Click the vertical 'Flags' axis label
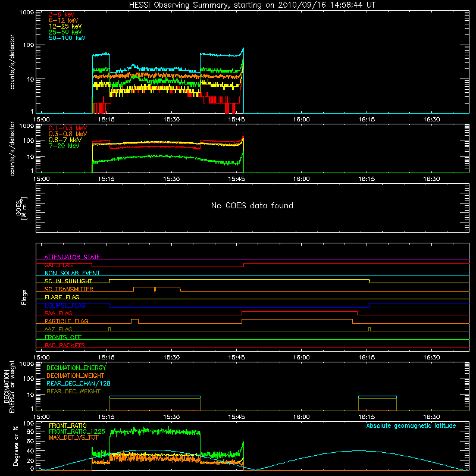 [x=24, y=297]
